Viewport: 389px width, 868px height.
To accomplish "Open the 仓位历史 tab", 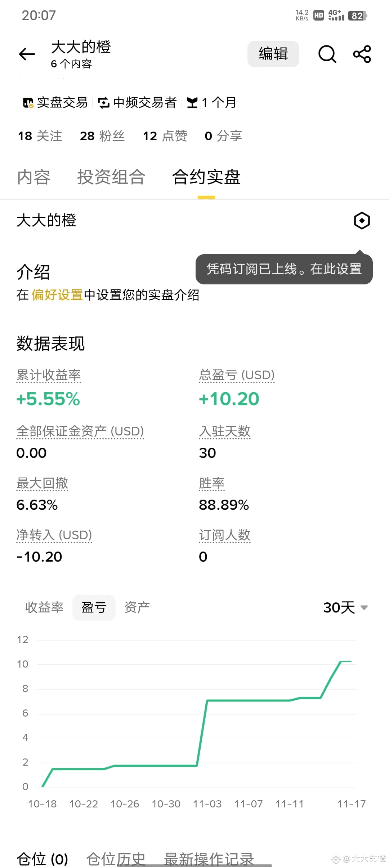I will 116,859.
